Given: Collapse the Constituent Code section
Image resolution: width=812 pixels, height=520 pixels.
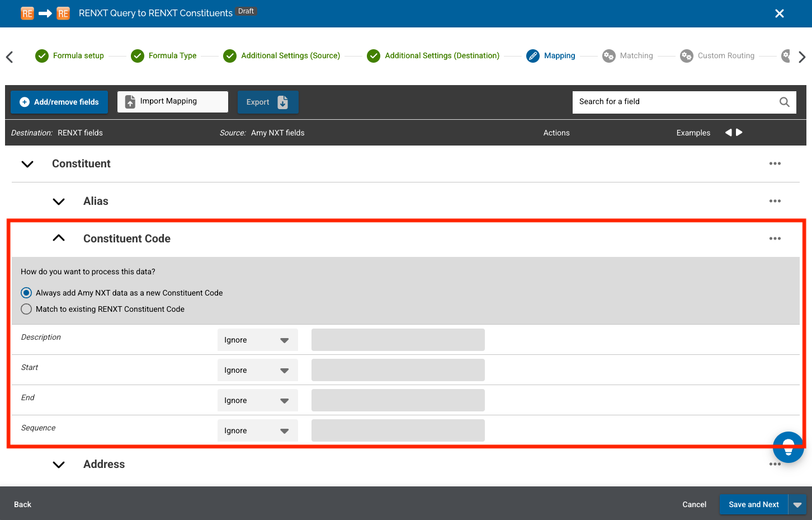Looking at the screenshot, I should 59,238.
